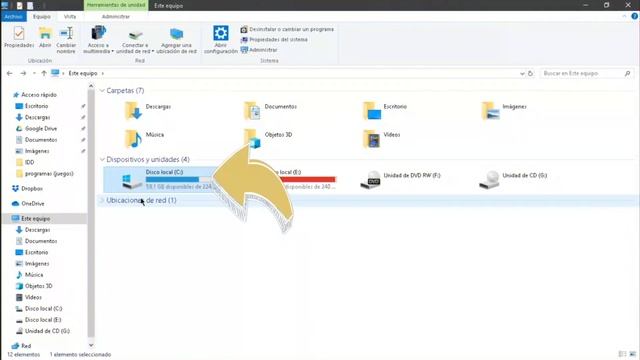The width and height of the screenshot is (640, 360).
Task: Select the Imágenes folder icon
Action: tap(490, 111)
